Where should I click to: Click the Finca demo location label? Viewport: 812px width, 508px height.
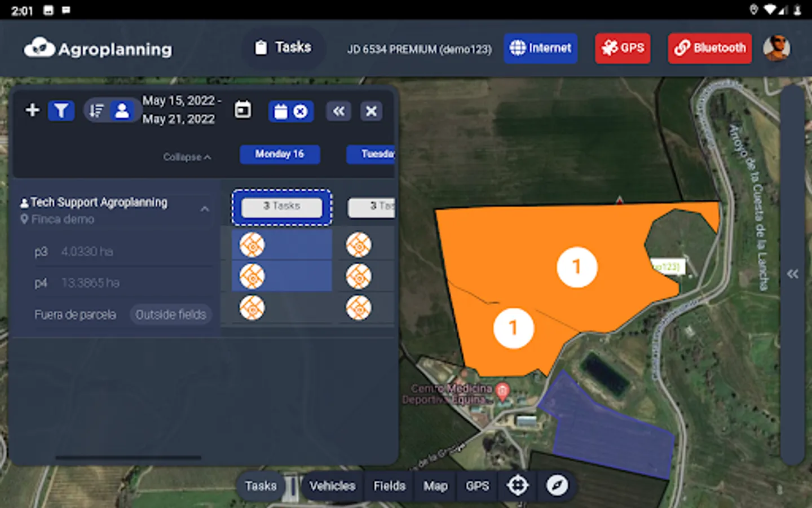pos(63,220)
